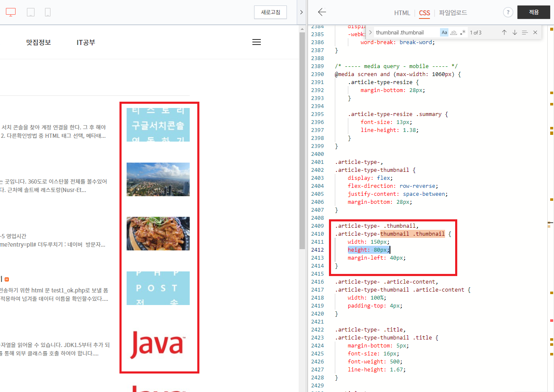This screenshot has width=554, height=392.
Task: Go to previous match arrow in find widget
Action: (x=504, y=32)
